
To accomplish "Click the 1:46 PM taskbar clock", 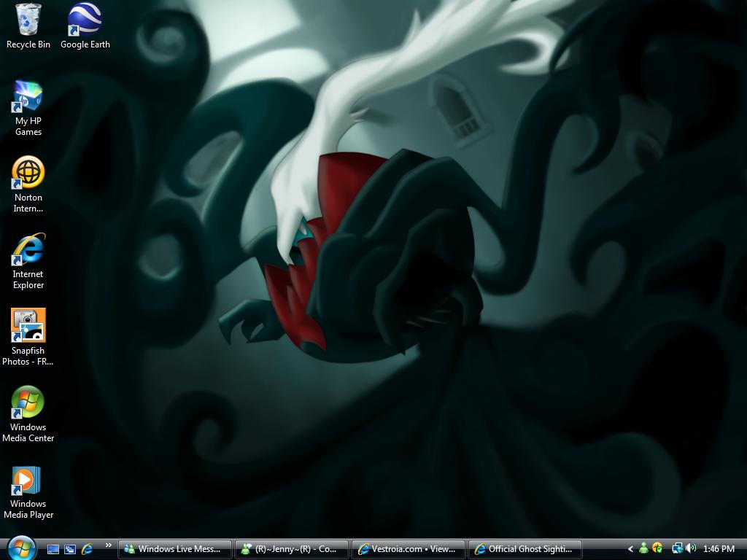I will click(x=719, y=549).
